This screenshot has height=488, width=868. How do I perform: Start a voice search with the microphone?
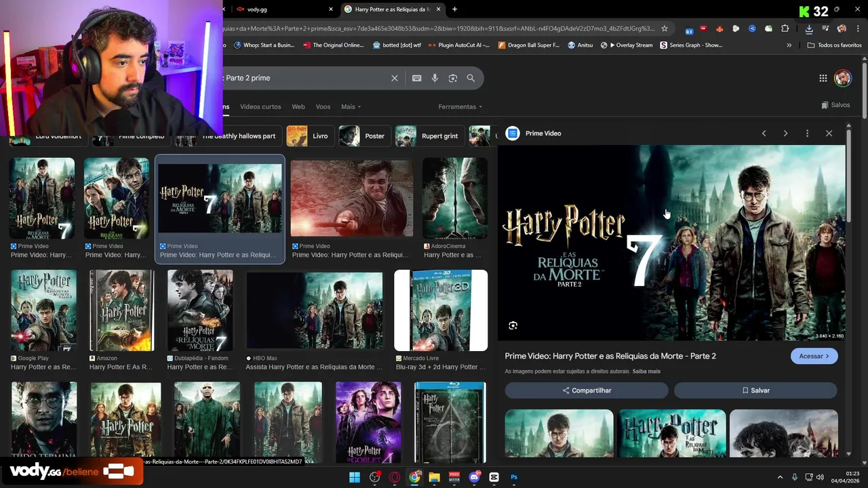[435, 78]
